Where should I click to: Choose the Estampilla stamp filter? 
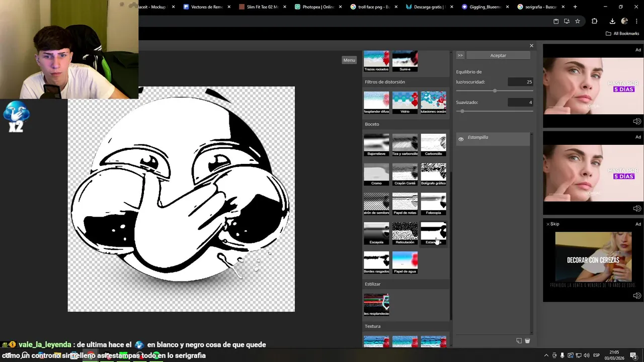433,233
